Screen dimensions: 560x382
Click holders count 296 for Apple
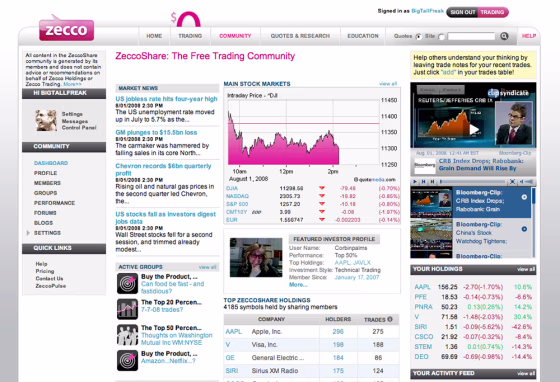click(x=338, y=332)
